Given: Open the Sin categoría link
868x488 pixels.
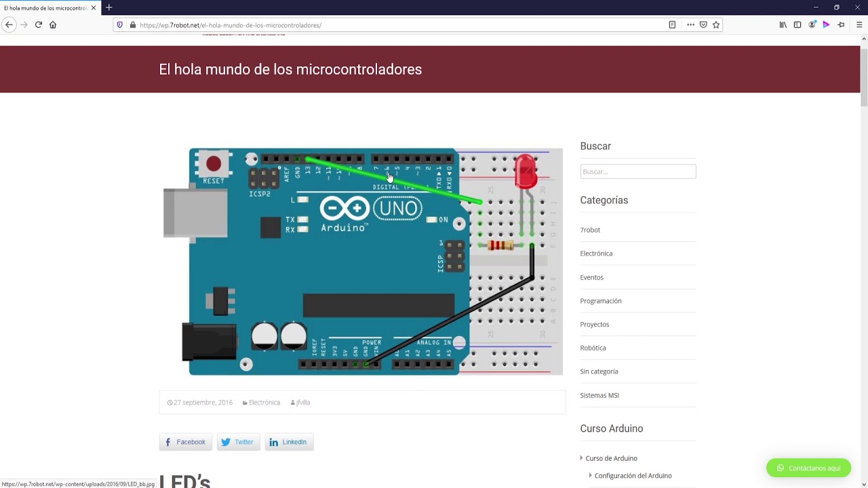Looking at the screenshot, I should (x=599, y=371).
